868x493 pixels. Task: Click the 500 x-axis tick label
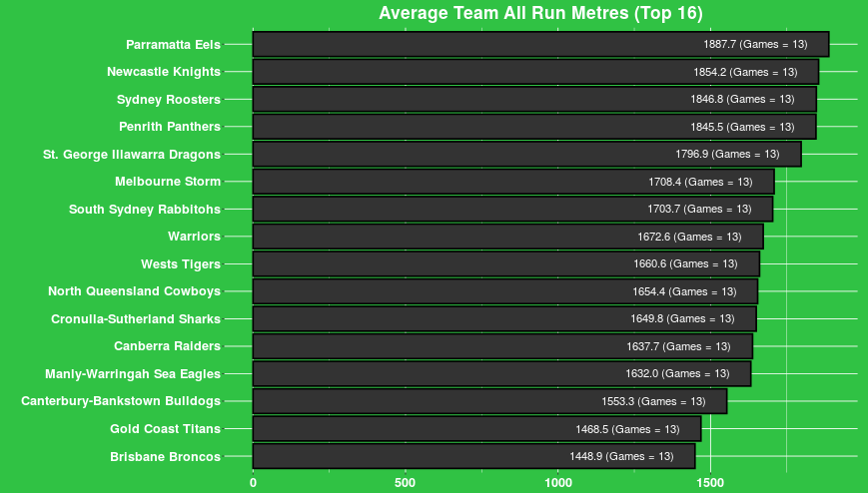coord(406,482)
